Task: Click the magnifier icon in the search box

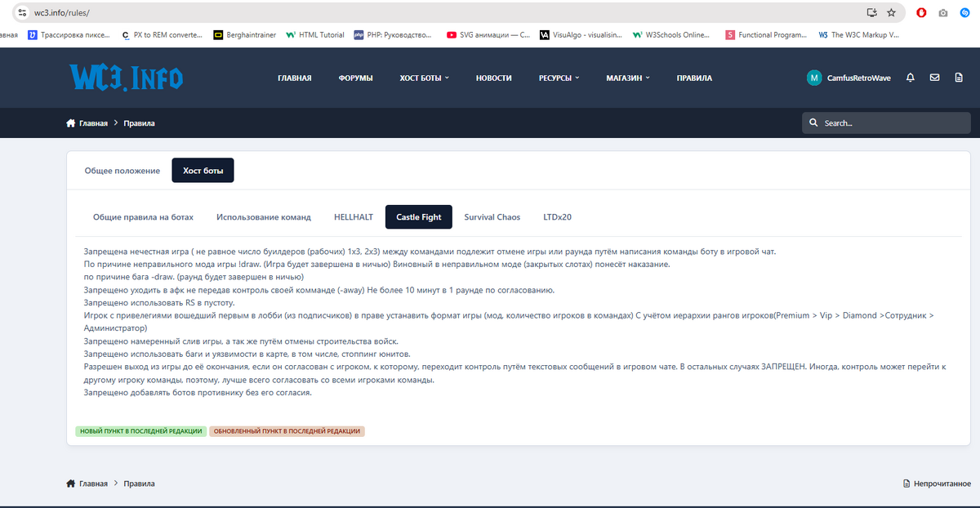Action: (813, 123)
